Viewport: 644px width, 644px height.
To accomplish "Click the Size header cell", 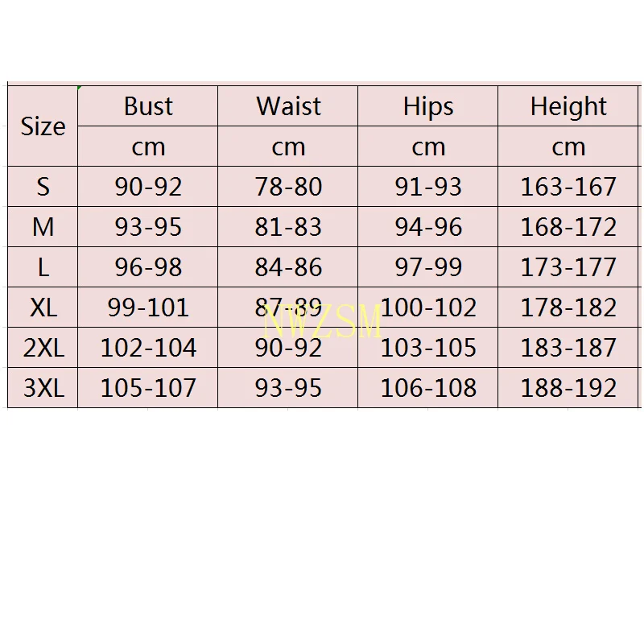I will [43, 126].
